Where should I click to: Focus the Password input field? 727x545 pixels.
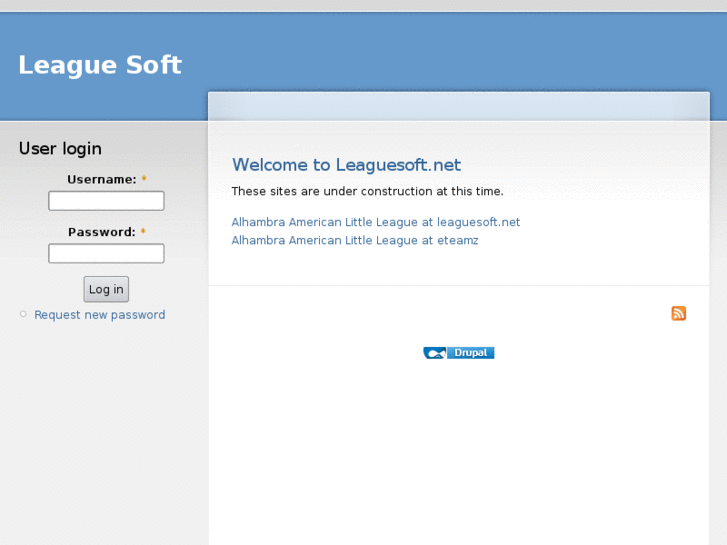106,253
